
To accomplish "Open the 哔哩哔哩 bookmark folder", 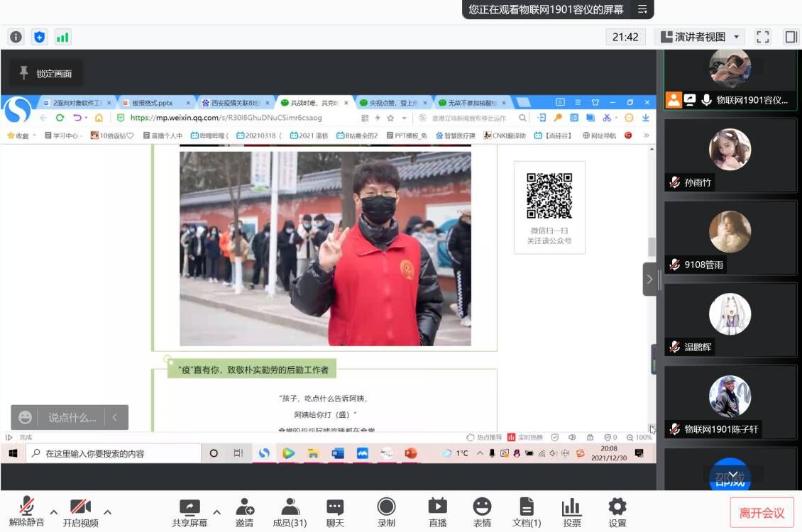I will pyautogui.click(x=209, y=135).
